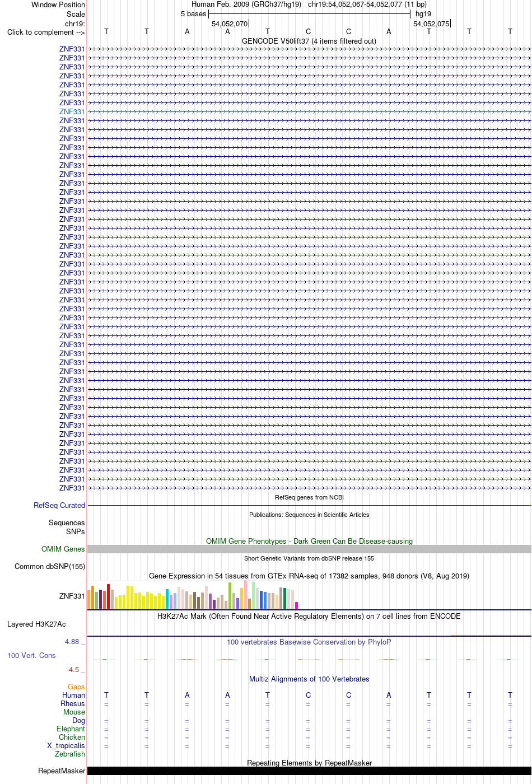This screenshot has height=784, width=532.
Task: Select the RefSeq Curated track label
Action: [59, 505]
